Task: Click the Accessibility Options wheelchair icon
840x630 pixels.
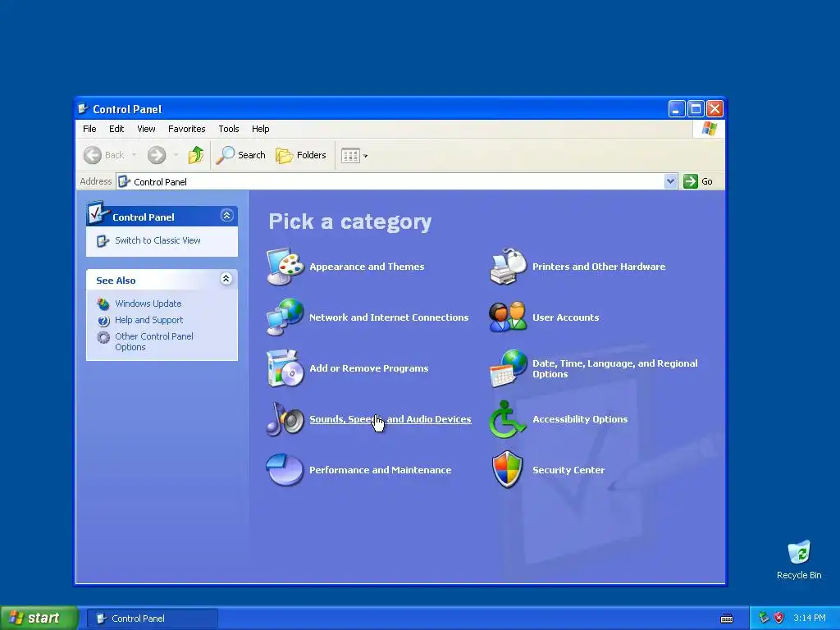Action: 507,419
